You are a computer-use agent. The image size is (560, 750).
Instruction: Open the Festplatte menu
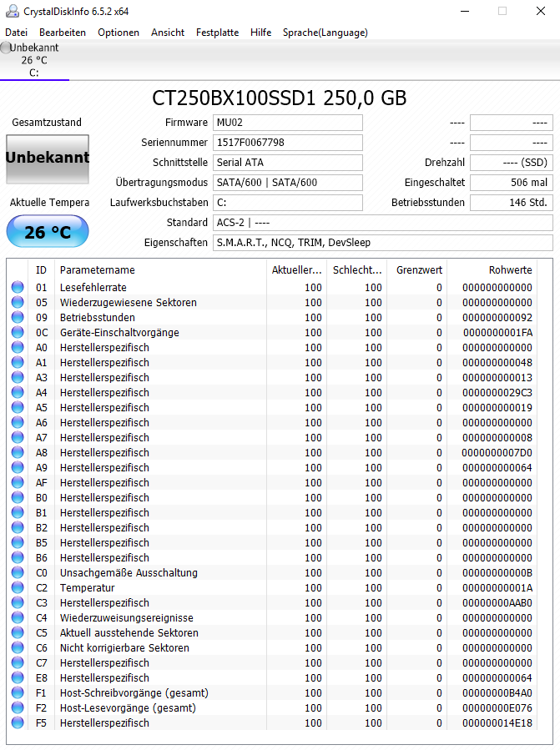click(x=217, y=33)
